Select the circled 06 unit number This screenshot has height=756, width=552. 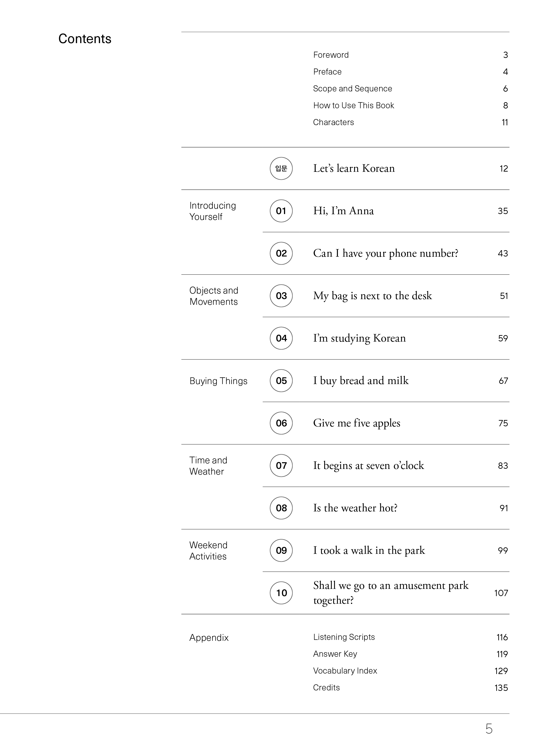point(281,423)
